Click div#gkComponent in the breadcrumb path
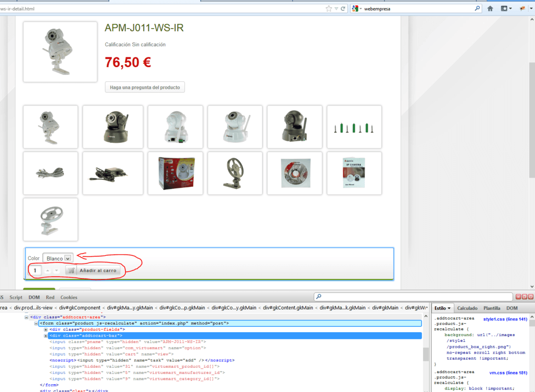This screenshot has height=392, width=535. tap(80, 308)
